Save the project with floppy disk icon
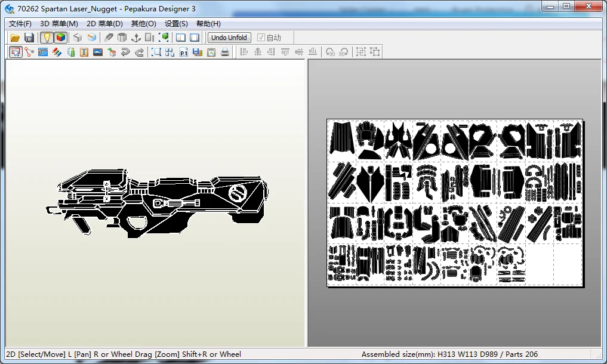The height and width of the screenshot is (364, 607). click(29, 38)
